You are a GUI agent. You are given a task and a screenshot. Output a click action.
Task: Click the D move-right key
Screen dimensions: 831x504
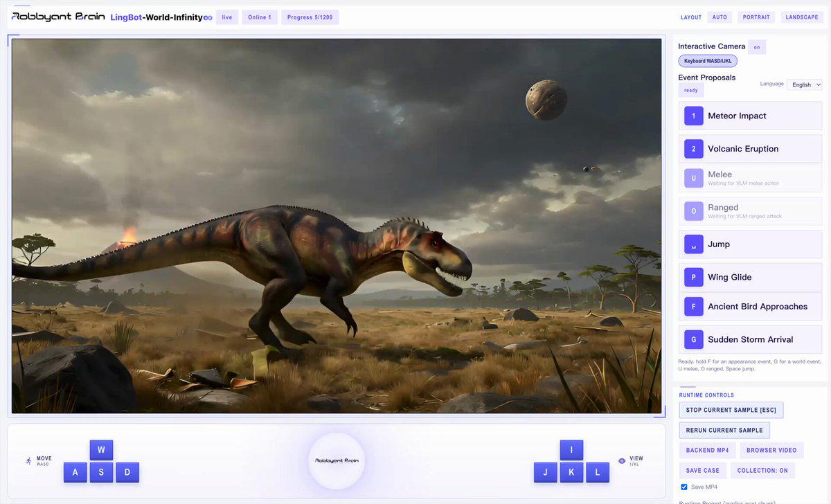click(x=127, y=473)
